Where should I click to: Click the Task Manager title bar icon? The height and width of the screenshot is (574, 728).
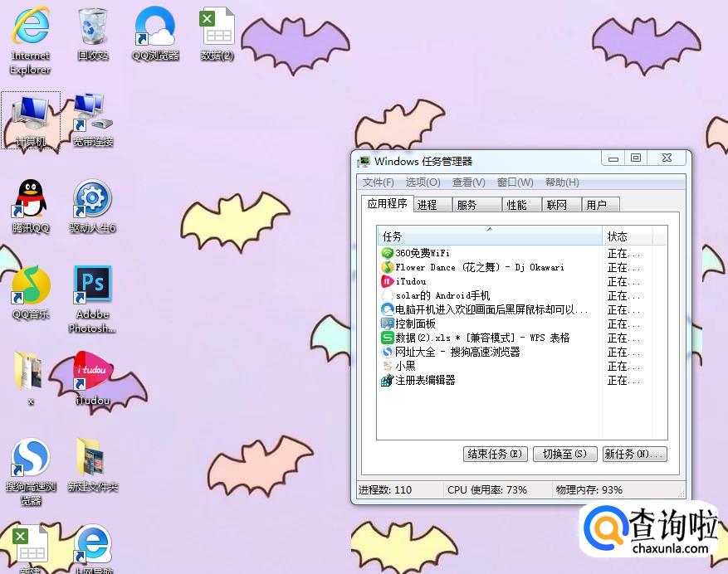pyautogui.click(x=363, y=162)
